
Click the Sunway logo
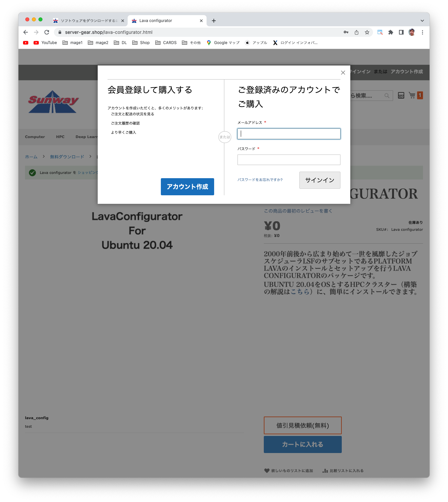tap(53, 102)
